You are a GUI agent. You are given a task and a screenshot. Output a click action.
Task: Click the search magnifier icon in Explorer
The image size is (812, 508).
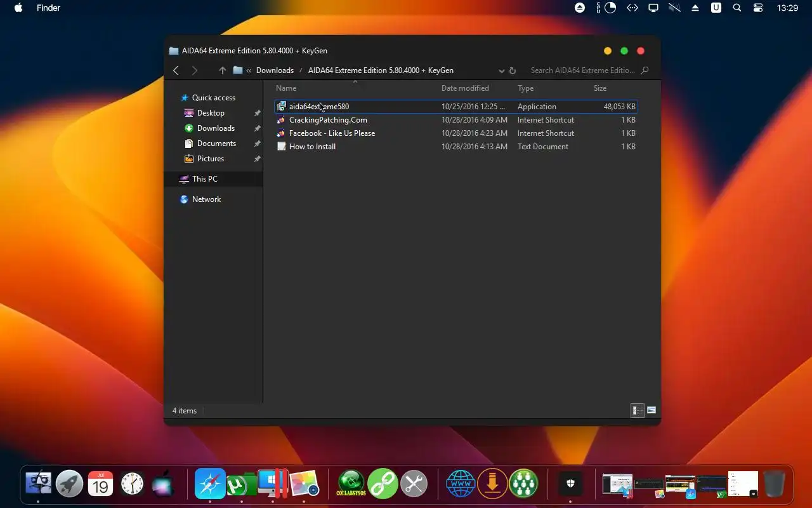[645, 70]
